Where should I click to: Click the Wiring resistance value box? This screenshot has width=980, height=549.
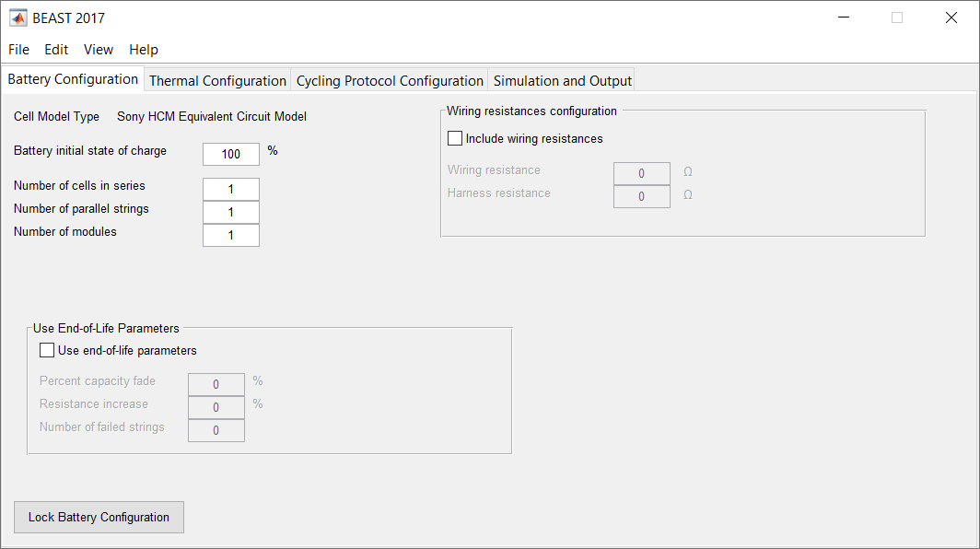pos(642,173)
